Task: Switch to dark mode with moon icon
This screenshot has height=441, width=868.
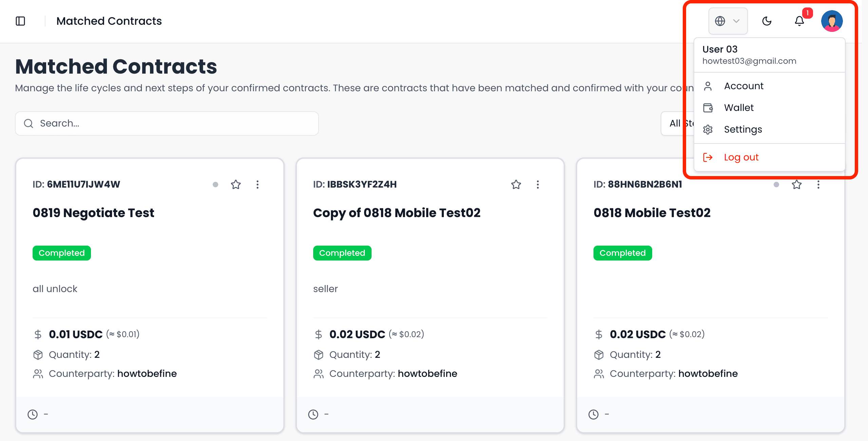Action: (767, 21)
